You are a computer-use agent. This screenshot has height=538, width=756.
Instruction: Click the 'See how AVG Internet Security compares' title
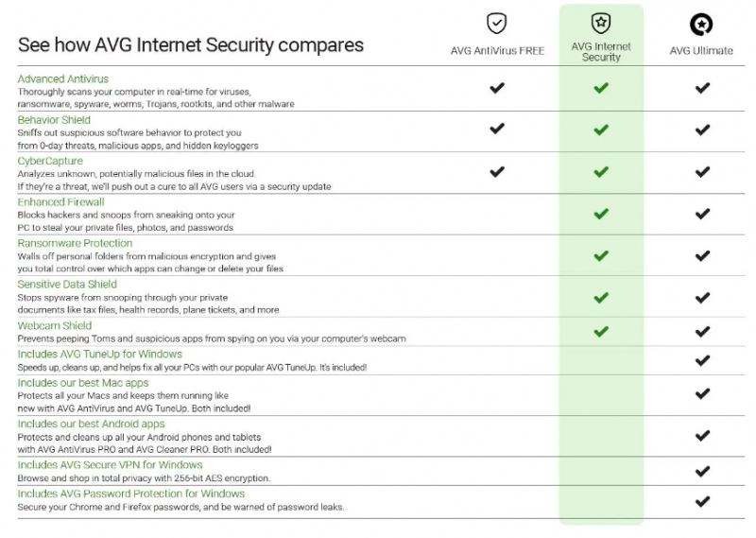[x=191, y=44]
